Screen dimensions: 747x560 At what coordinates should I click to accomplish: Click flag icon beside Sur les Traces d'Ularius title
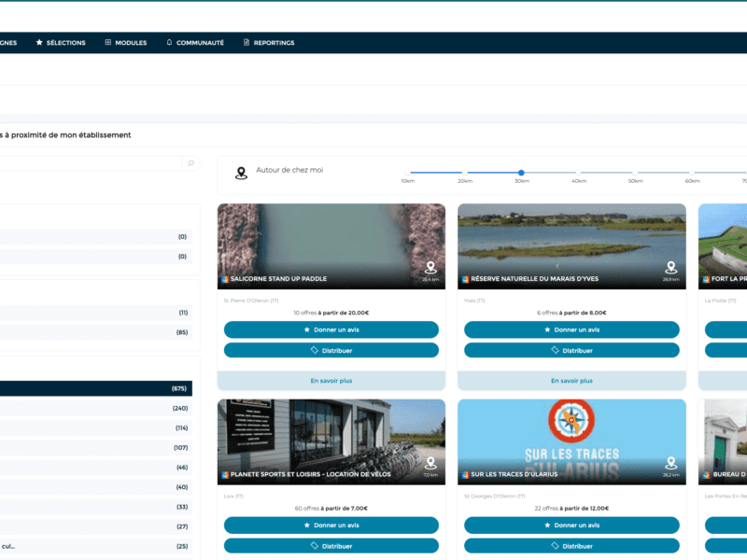[465, 475]
